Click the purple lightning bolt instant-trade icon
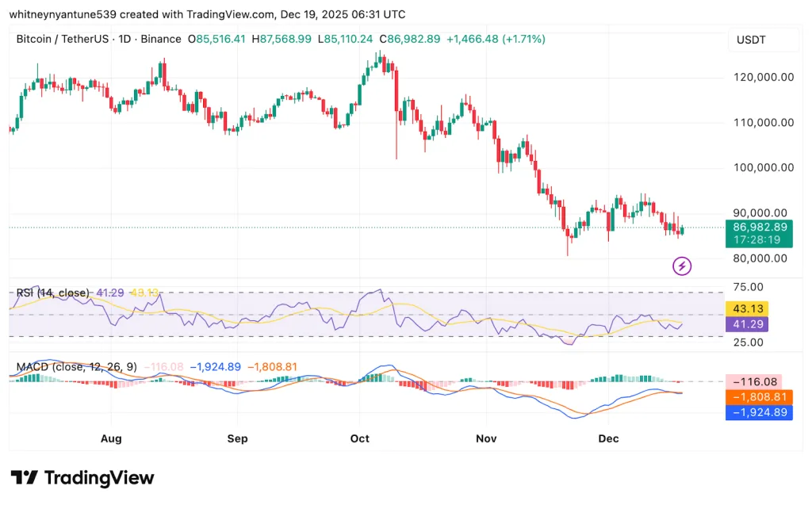 [x=681, y=266]
